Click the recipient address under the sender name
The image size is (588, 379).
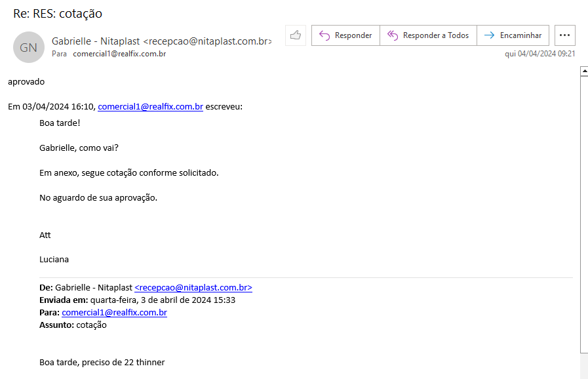[119, 54]
